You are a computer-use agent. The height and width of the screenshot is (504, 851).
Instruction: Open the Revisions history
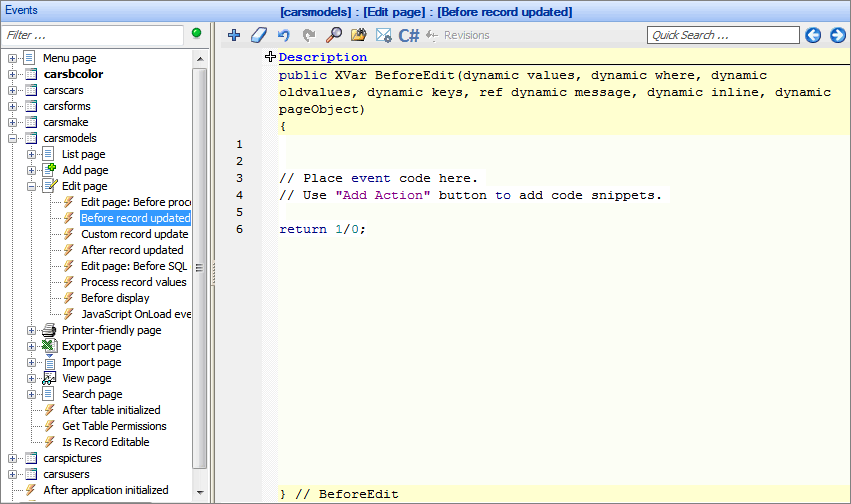click(457, 35)
